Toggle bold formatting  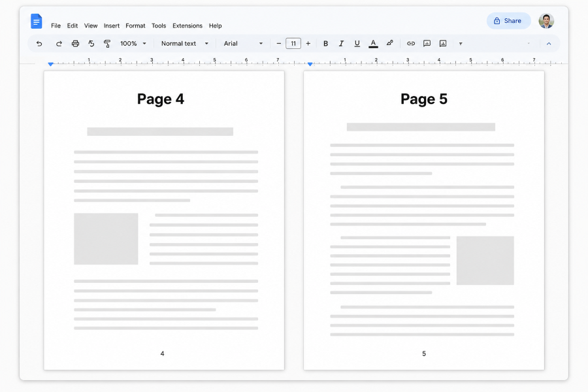325,44
